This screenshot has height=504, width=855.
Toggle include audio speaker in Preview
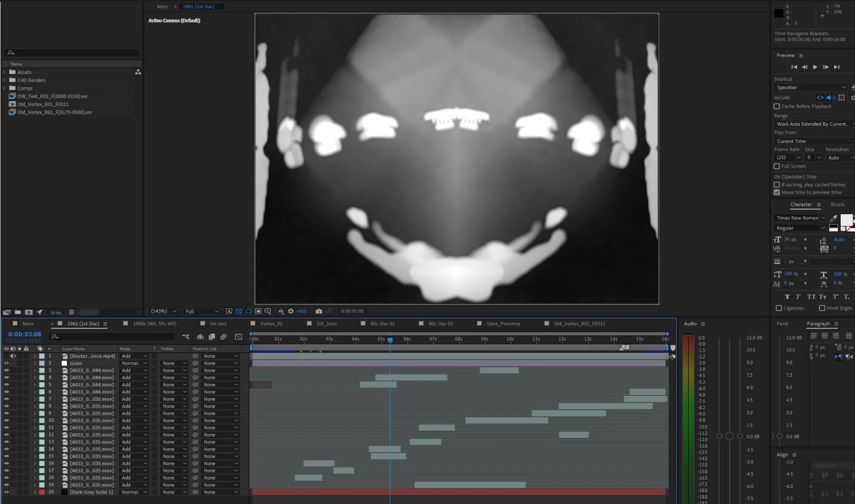[831, 98]
